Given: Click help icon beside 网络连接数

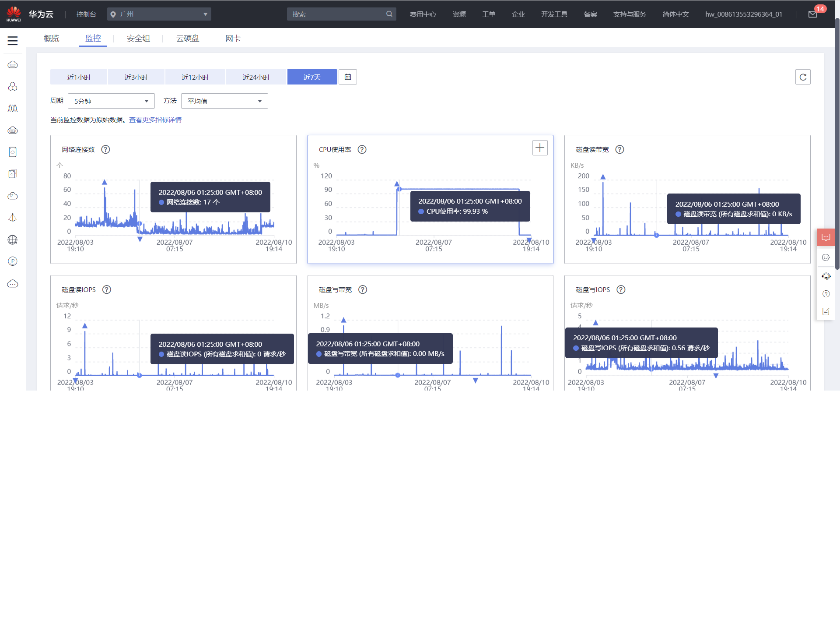Looking at the screenshot, I should [x=105, y=149].
